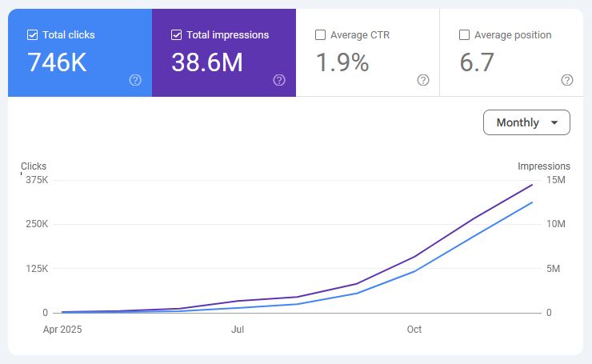Click the Apr 2025 x-axis label
The width and height of the screenshot is (592, 364).
point(62,330)
